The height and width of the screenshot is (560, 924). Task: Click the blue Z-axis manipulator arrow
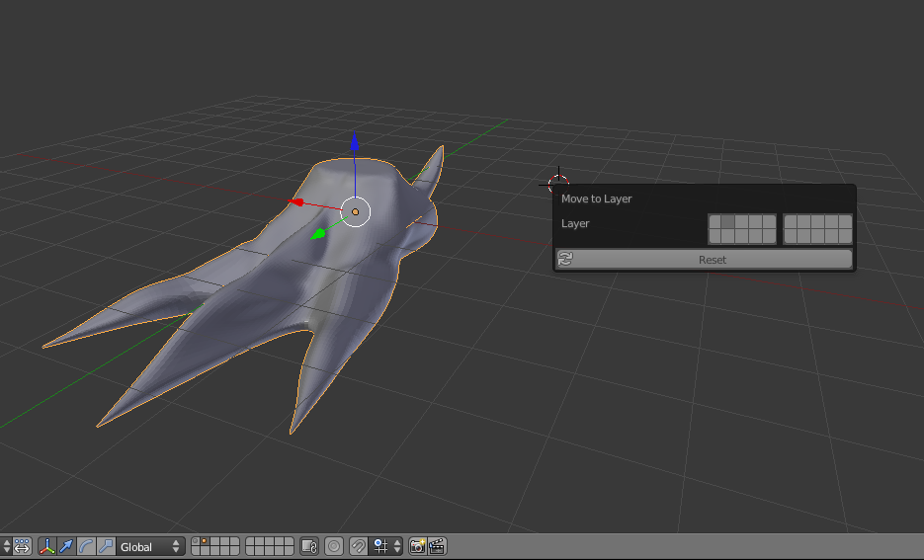click(x=355, y=141)
